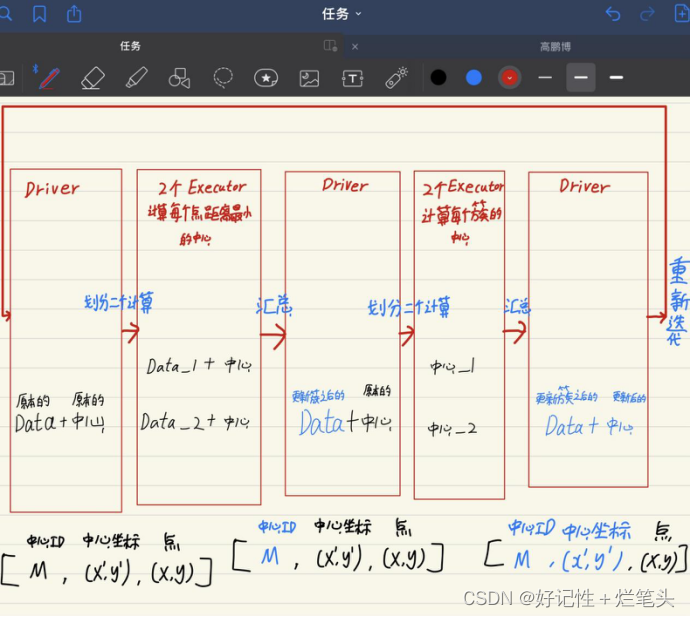The width and height of the screenshot is (690, 617).
Task: Tap the search magnifier icon
Action: pyautogui.click(x=5, y=14)
